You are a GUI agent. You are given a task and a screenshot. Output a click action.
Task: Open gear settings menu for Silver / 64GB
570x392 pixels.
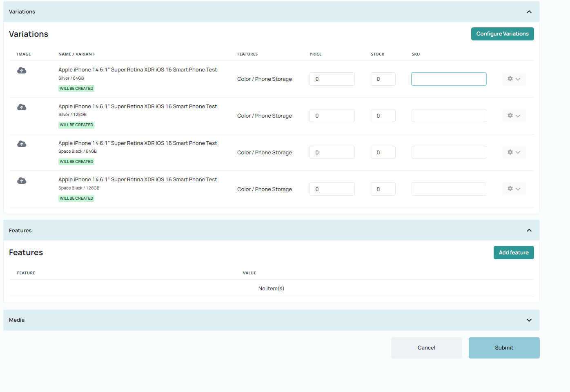pos(514,79)
